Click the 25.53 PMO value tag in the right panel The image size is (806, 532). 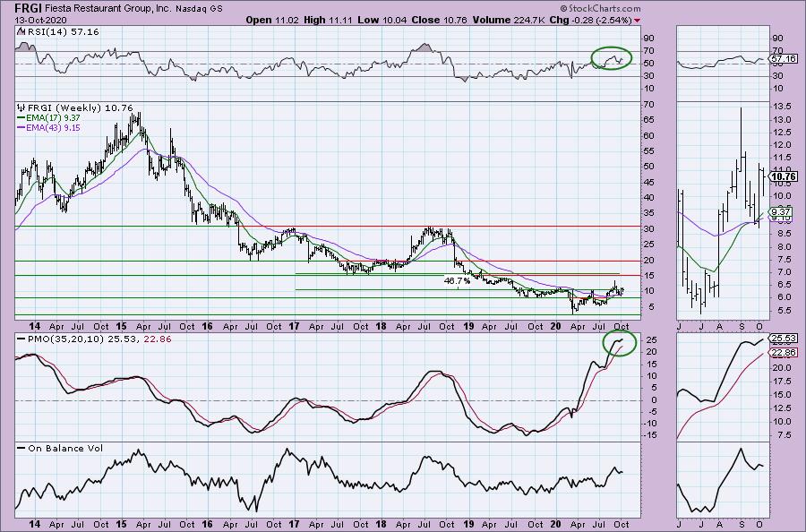pyautogui.click(x=785, y=339)
